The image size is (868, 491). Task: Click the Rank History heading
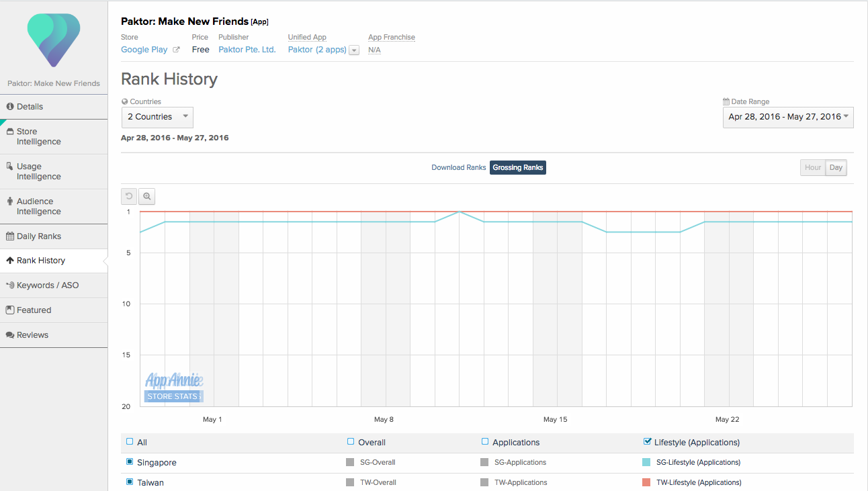(169, 79)
